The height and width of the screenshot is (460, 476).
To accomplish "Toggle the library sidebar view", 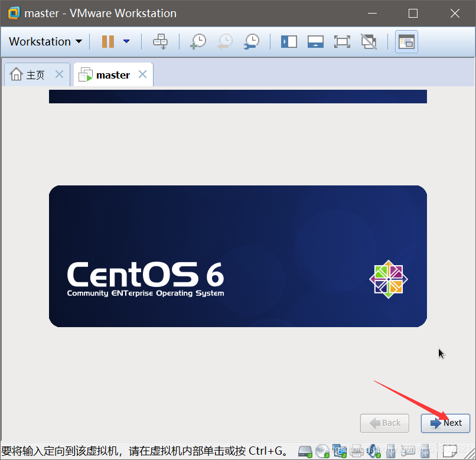I will [x=289, y=41].
